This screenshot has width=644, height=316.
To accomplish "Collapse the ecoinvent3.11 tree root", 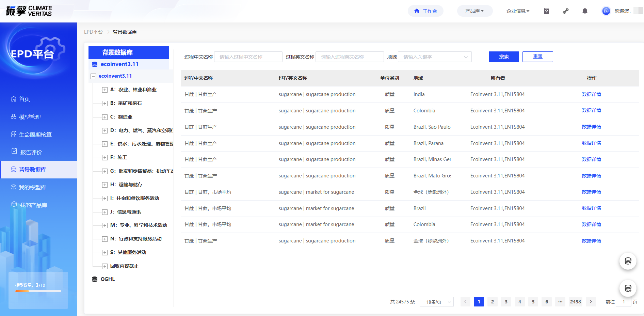I will click(x=93, y=76).
